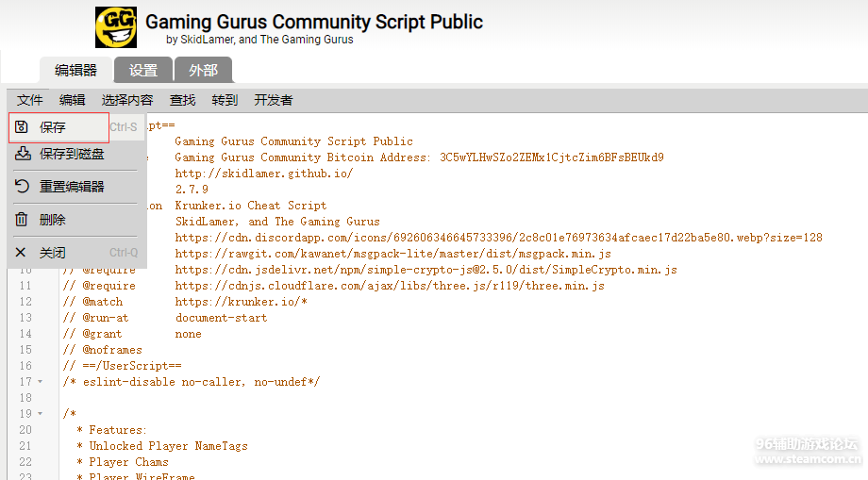Image resolution: width=868 pixels, height=480 pixels.
Task: Open the 文件 (File) menu
Action: 30,100
